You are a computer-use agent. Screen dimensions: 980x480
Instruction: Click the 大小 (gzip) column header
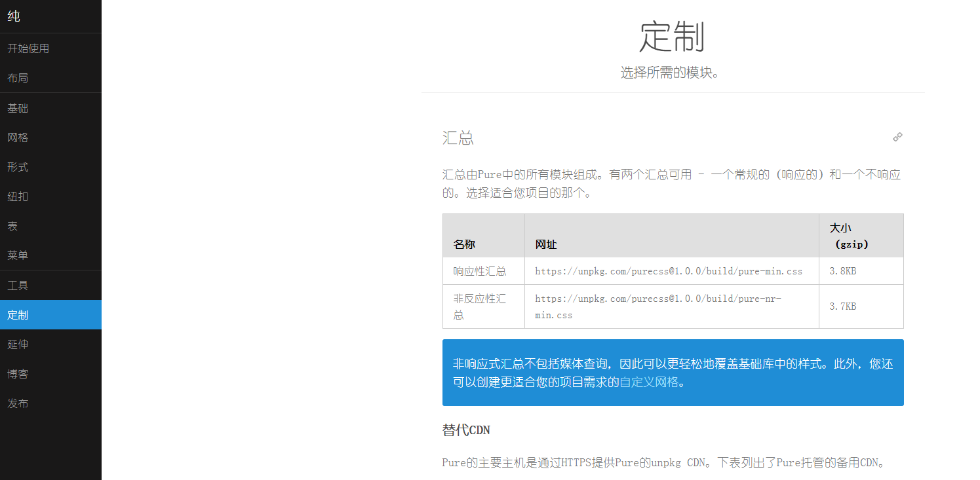[861, 236]
